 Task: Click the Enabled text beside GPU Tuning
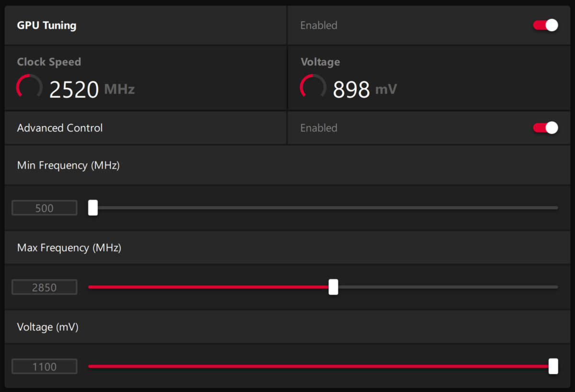click(x=319, y=25)
